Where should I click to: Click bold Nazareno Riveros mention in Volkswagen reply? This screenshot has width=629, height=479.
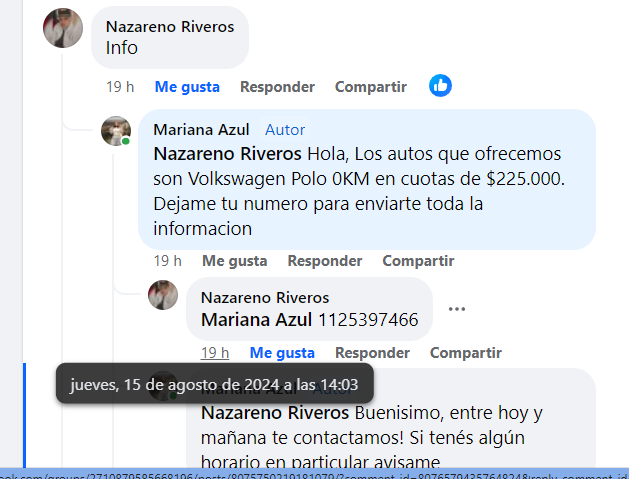click(x=227, y=154)
